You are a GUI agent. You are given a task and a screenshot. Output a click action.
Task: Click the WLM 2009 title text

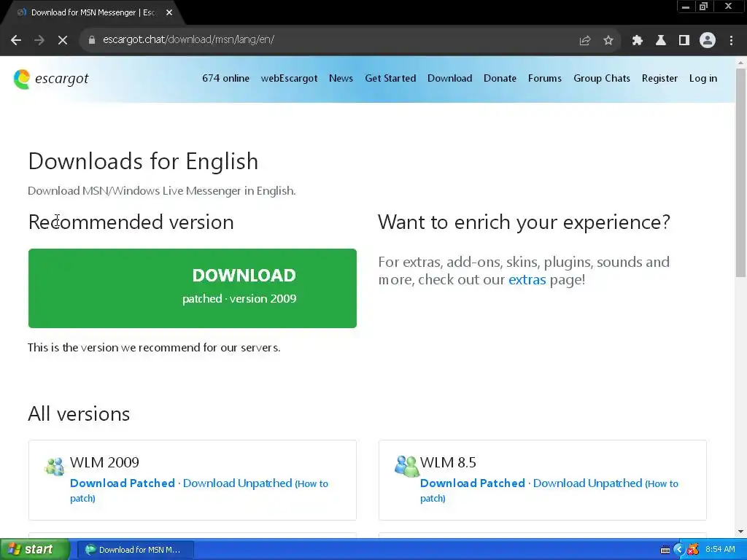[104, 462]
